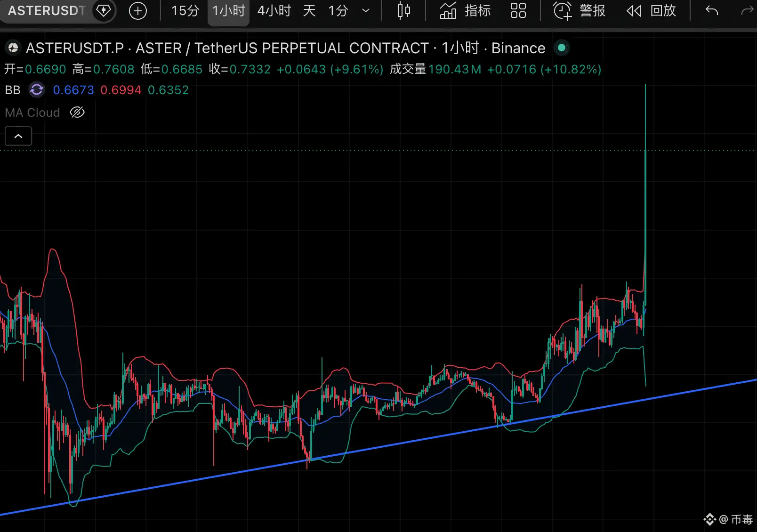Click the BB basis value 0.6673
This screenshot has width=757, height=532.
(73, 90)
